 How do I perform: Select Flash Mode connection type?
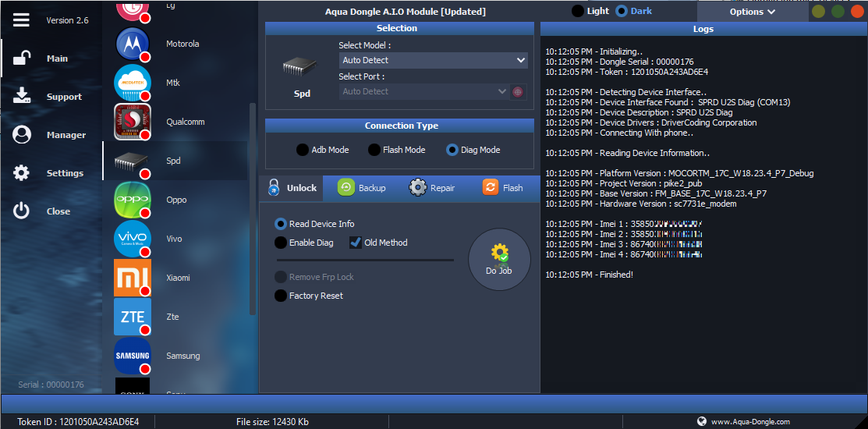click(397, 150)
